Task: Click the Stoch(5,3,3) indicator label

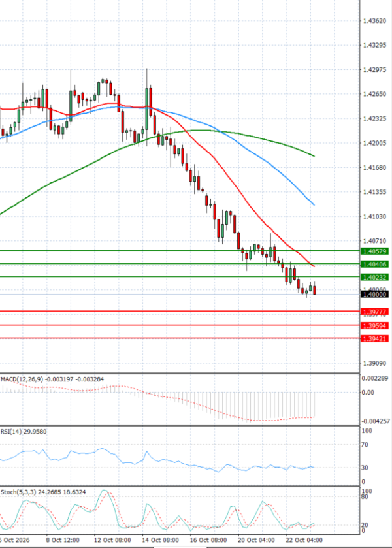Action: point(43,492)
